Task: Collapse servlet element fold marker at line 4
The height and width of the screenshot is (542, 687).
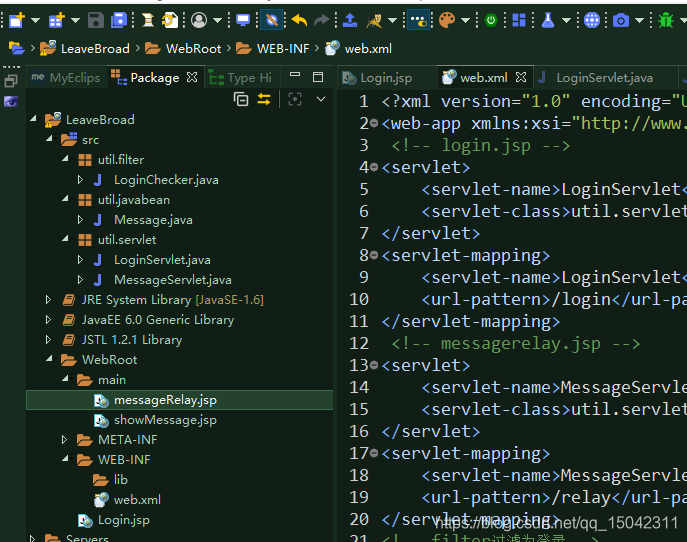Action: point(374,167)
